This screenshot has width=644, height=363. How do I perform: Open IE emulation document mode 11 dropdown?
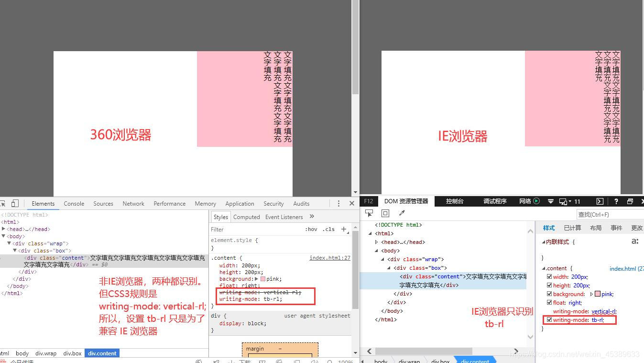[569, 201]
